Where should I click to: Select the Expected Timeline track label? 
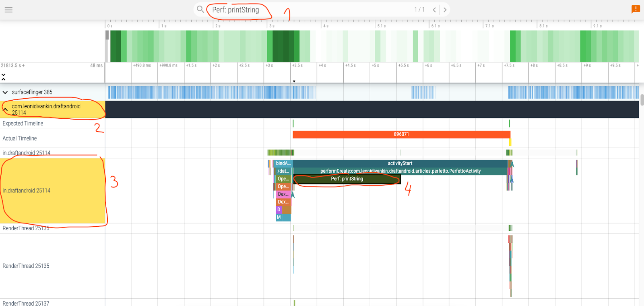[x=23, y=124]
